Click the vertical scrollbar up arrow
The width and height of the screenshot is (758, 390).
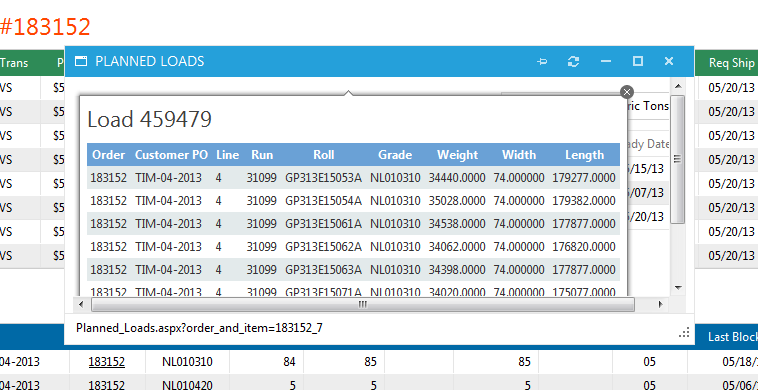(x=678, y=86)
